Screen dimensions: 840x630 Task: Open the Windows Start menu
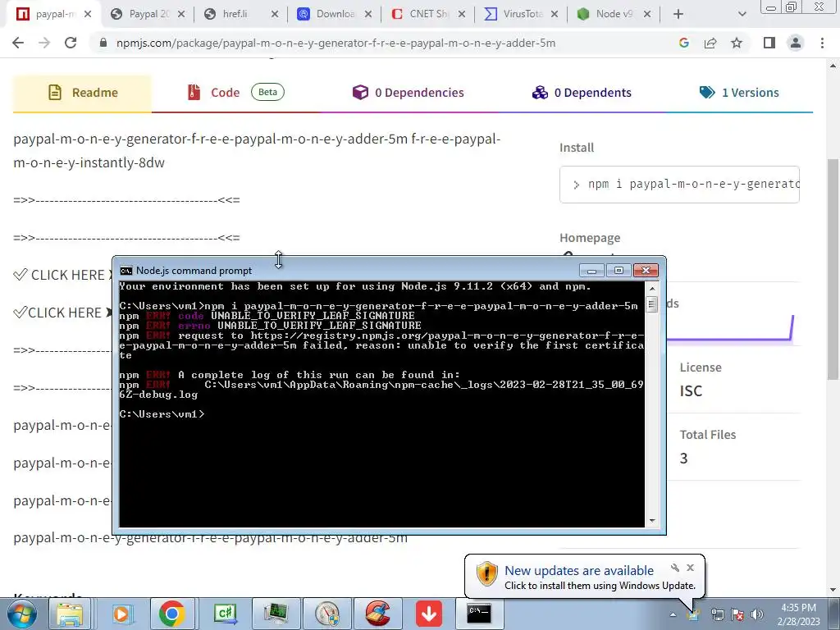[x=21, y=614]
